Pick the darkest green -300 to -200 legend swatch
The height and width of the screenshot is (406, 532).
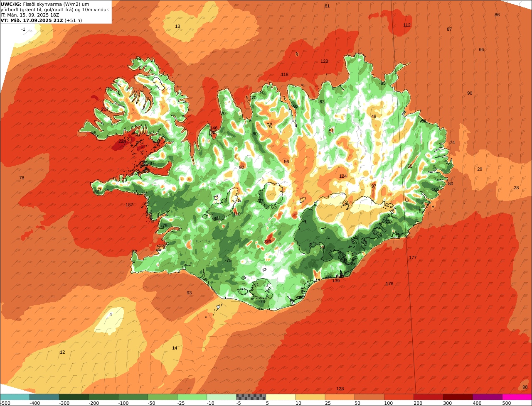click(x=74, y=397)
